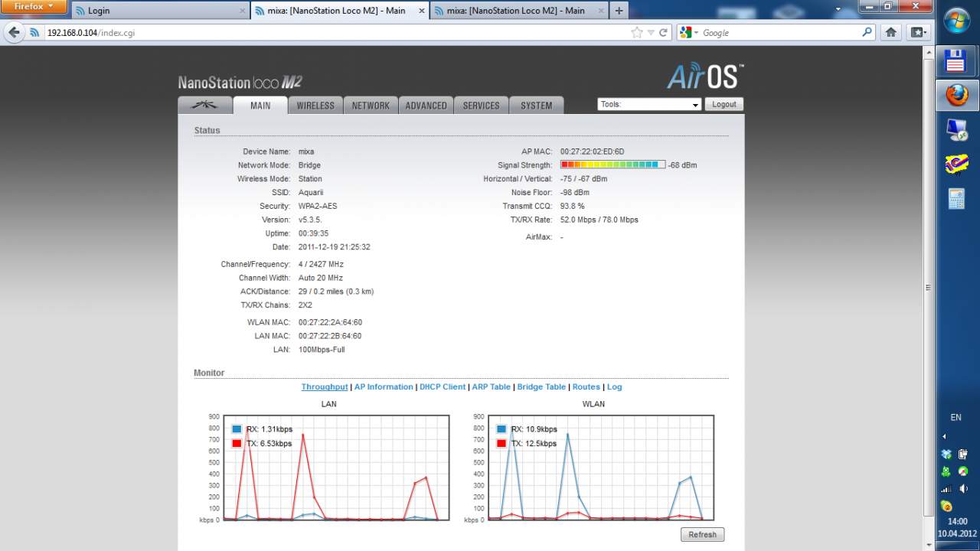
Task: Open the Dropbox tray icon
Action: click(x=946, y=454)
